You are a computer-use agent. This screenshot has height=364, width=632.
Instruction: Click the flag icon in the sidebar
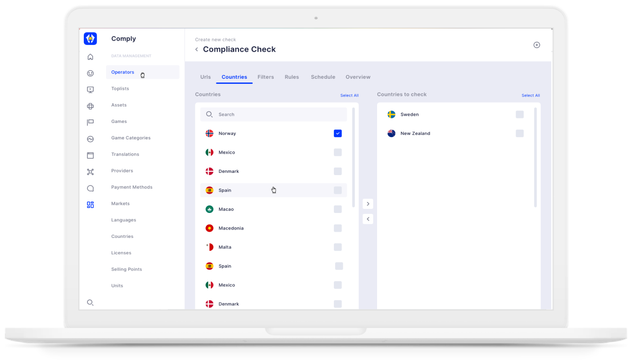90,123
